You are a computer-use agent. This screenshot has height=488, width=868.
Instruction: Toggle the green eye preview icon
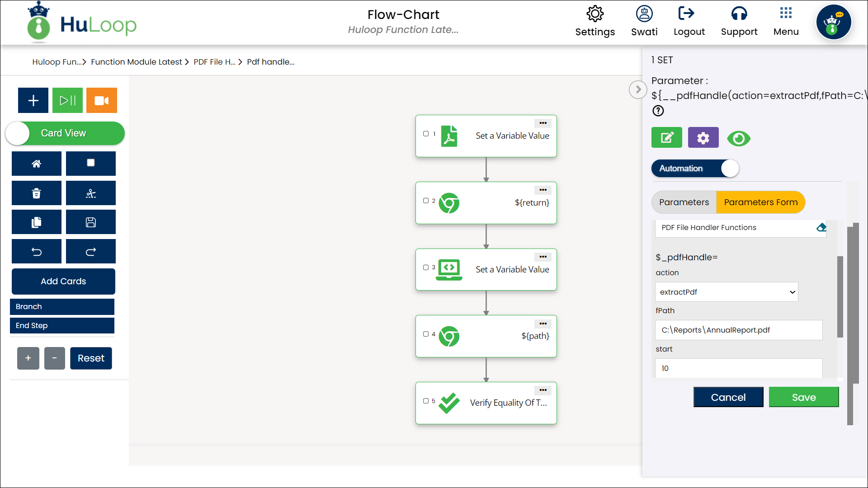[x=739, y=138]
